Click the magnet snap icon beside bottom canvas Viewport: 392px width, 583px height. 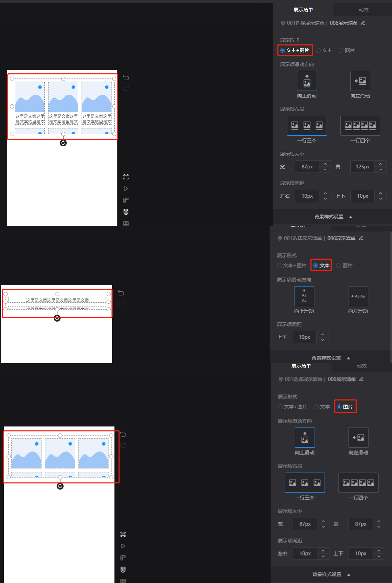[123, 569]
